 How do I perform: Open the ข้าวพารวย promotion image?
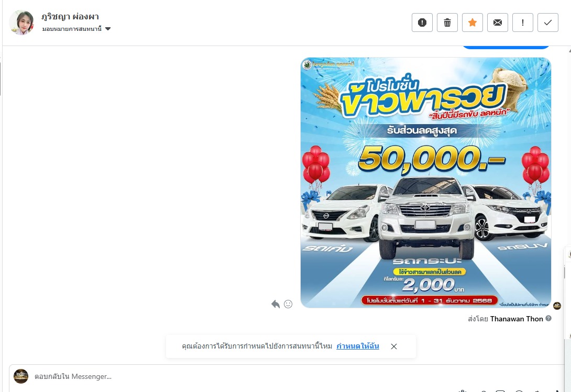pyautogui.click(x=426, y=183)
